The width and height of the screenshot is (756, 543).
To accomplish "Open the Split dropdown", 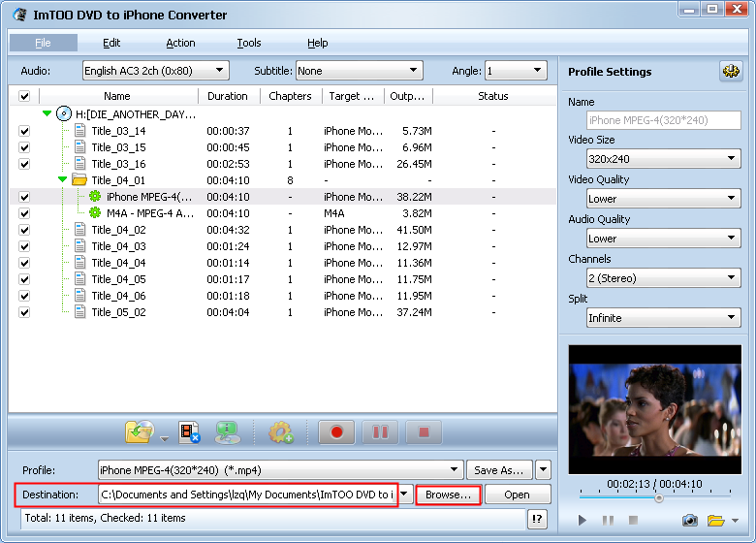I will tap(663, 317).
